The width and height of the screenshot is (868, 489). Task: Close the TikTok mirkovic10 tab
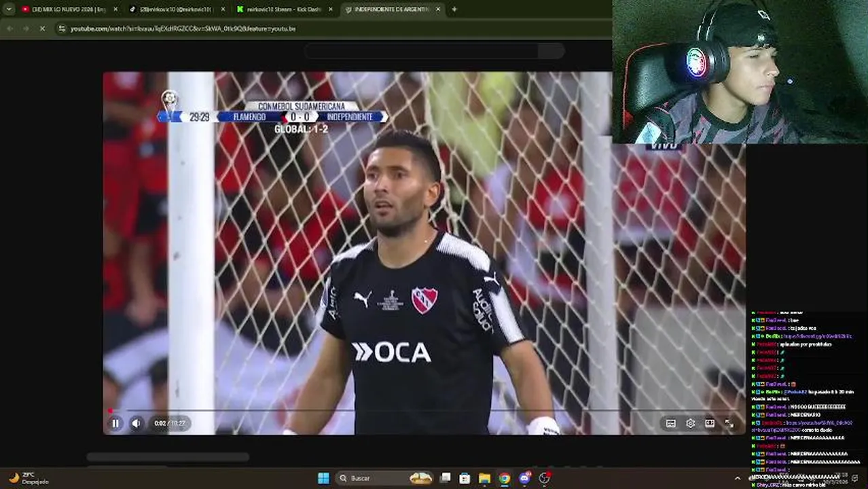click(x=222, y=10)
